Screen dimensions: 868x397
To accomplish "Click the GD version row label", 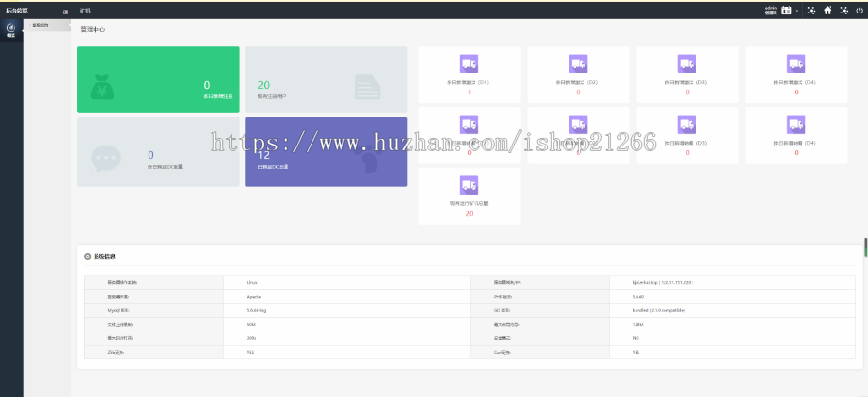I will (x=502, y=310).
